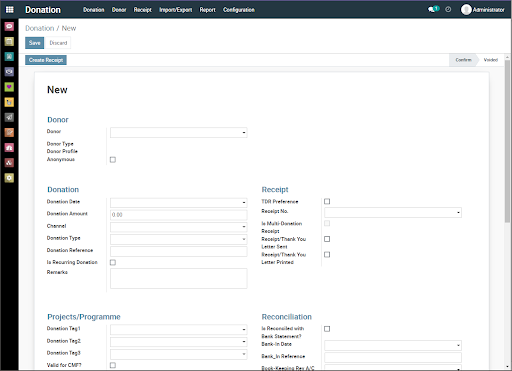Image resolution: width=512 pixels, height=371 pixels.
Task: Open the orange notepad app icon
Action: click(9, 132)
